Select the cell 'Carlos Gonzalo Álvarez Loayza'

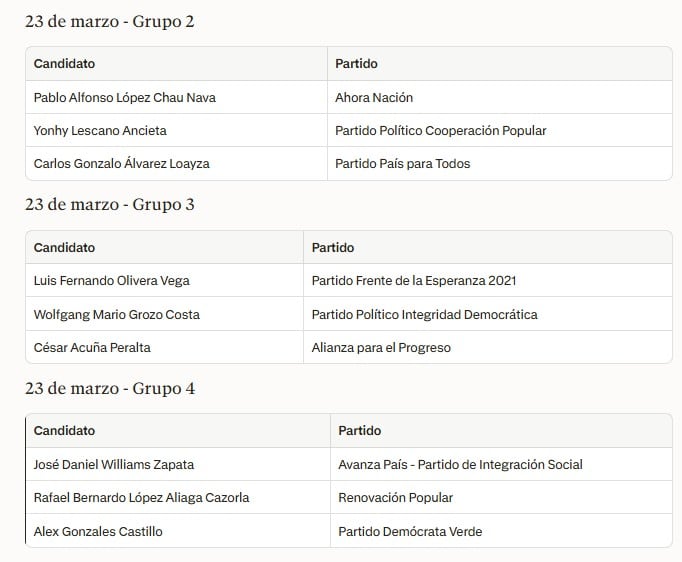pos(176,164)
